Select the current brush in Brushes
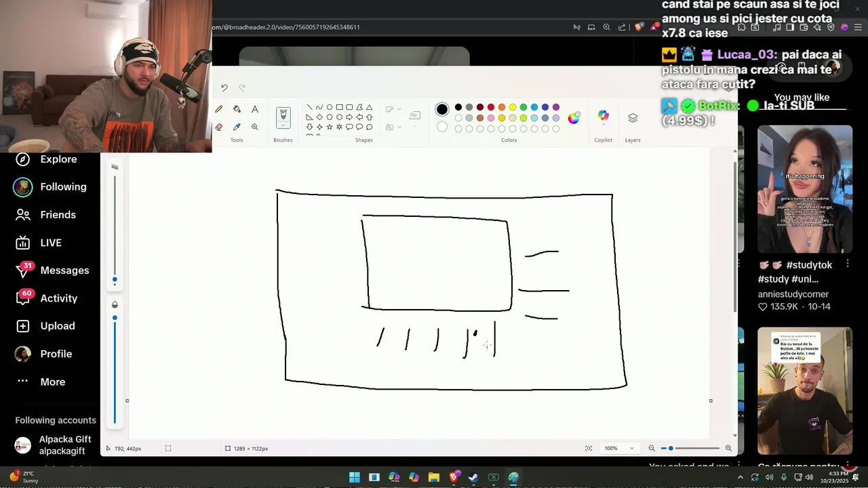The image size is (868, 488). coord(283,115)
